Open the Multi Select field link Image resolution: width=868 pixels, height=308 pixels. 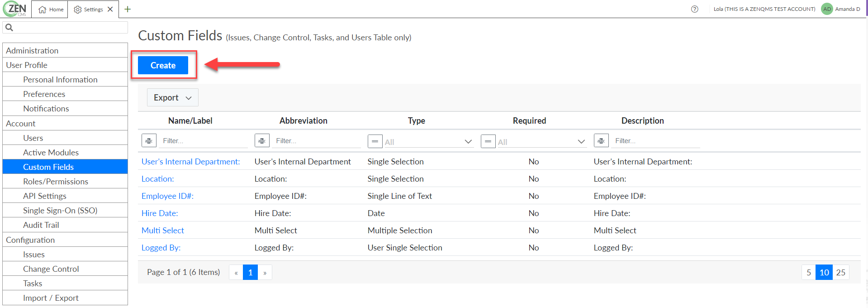[x=163, y=231]
